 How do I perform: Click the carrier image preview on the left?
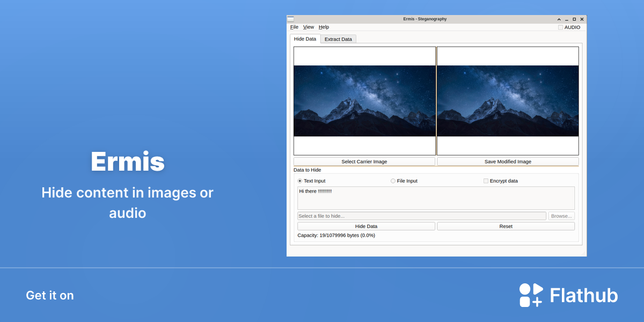[x=364, y=101]
